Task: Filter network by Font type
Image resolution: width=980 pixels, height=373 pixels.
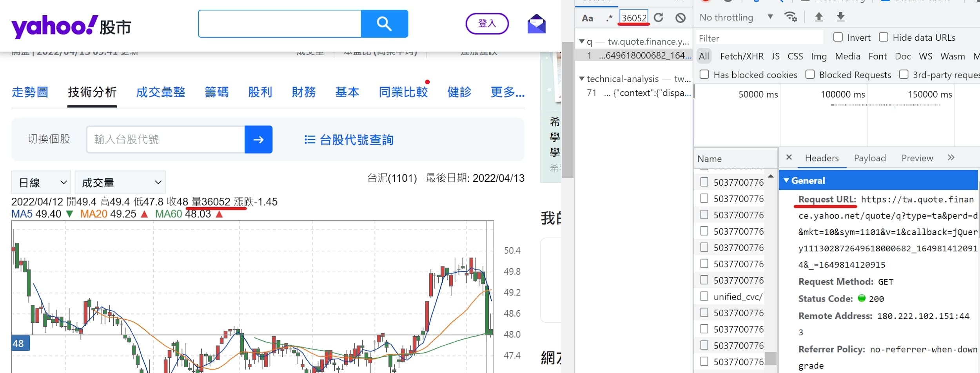Action: pyautogui.click(x=877, y=56)
